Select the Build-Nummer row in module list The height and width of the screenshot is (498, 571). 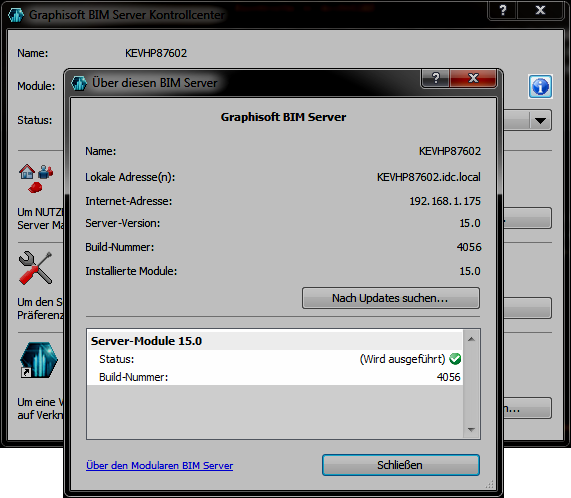click(275, 377)
